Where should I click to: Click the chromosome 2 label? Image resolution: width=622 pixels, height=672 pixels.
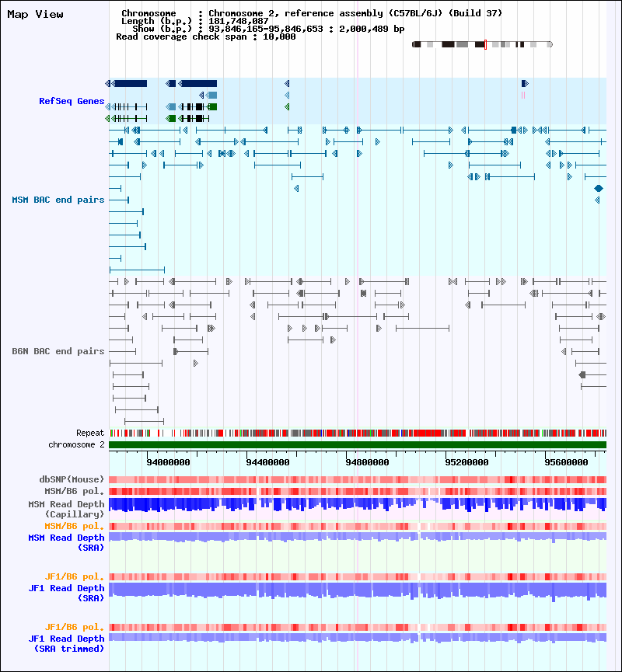(x=76, y=444)
